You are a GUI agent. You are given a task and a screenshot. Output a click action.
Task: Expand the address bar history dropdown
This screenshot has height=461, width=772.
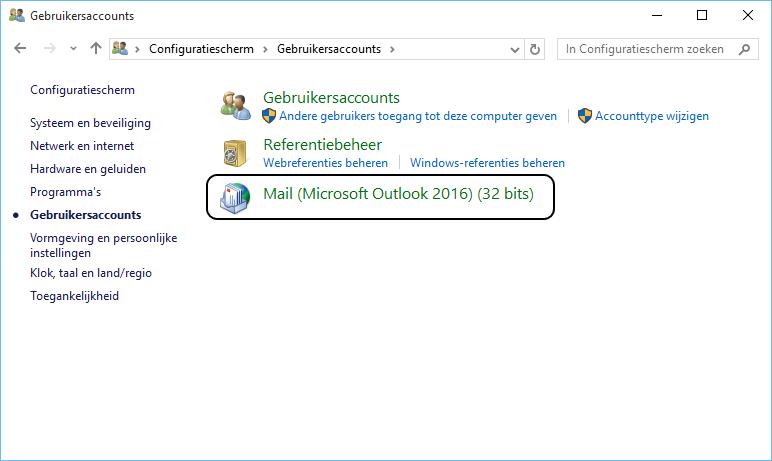(x=515, y=49)
